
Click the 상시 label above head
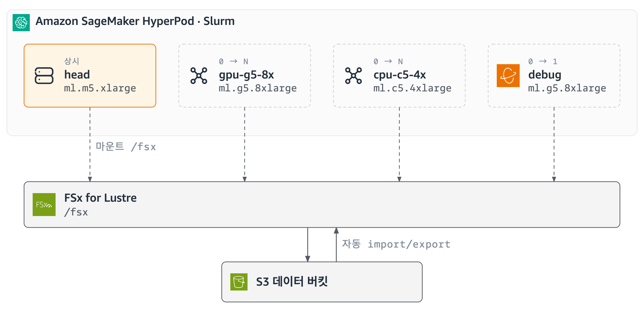pos(72,61)
